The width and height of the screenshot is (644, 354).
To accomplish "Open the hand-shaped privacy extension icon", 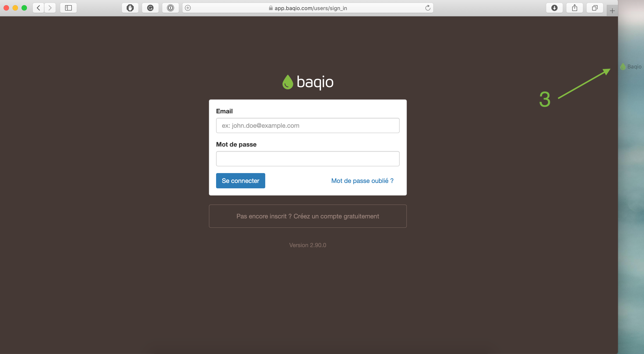I will (x=130, y=8).
